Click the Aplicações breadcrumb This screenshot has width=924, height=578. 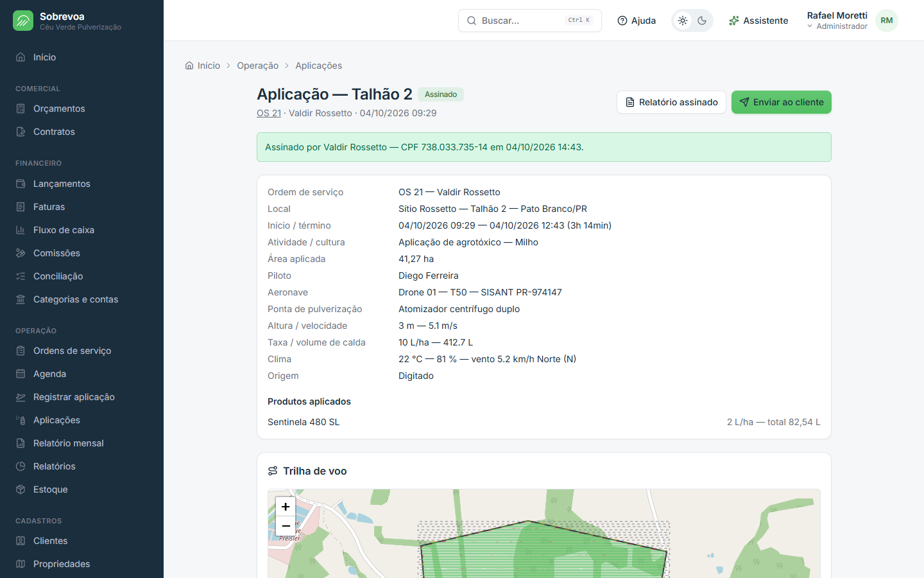point(318,66)
